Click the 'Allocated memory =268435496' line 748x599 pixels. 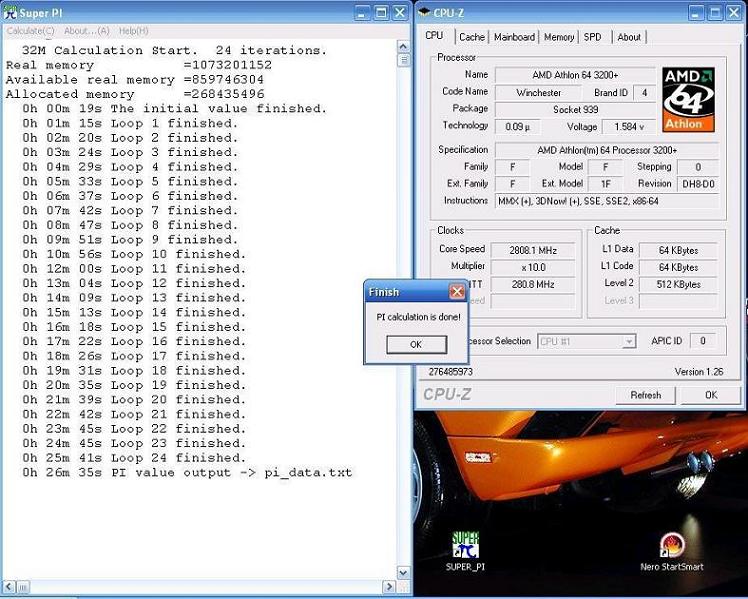point(135,94)
